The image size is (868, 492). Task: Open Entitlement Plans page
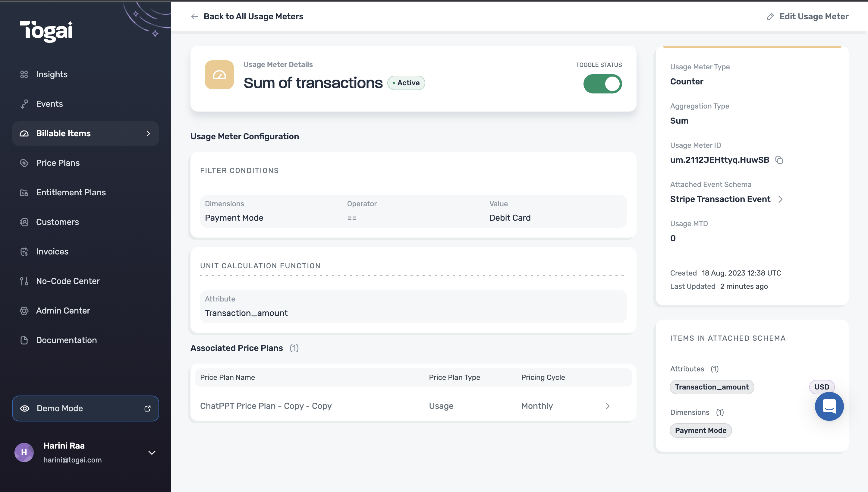tap(86, 193)
